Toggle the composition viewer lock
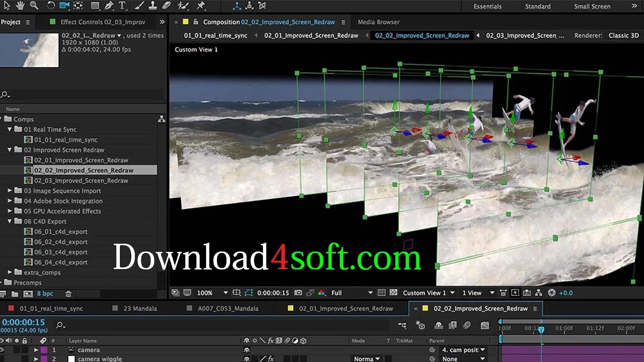The width and height of the screenshot is (644, 362). pos(196,22)
